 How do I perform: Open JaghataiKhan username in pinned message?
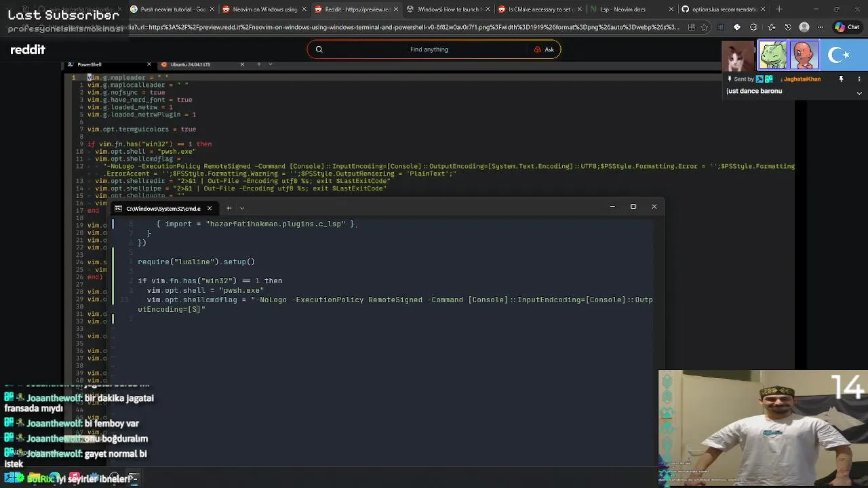coord(802,79)
